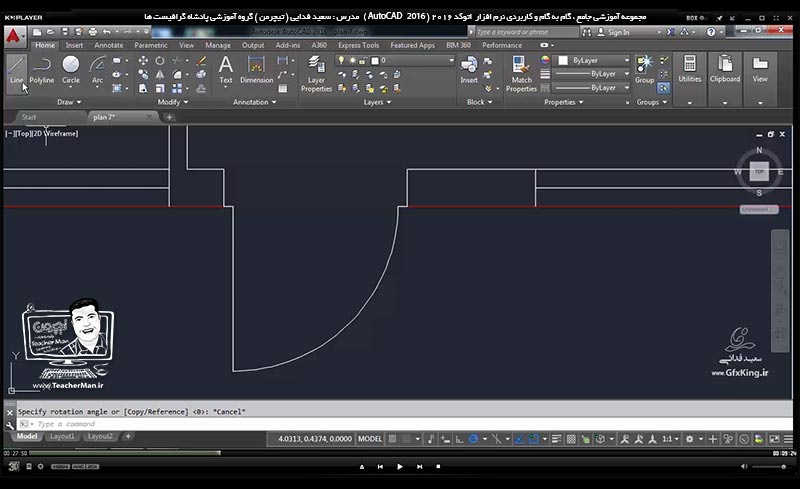
Task: Open the Annotate ribbon tab
Action: click(x=109, y=45)
